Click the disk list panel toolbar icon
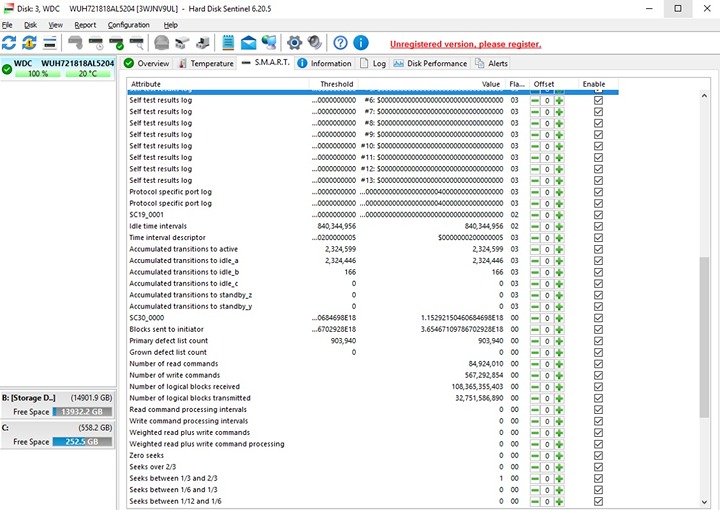 [x=50, y=43]
